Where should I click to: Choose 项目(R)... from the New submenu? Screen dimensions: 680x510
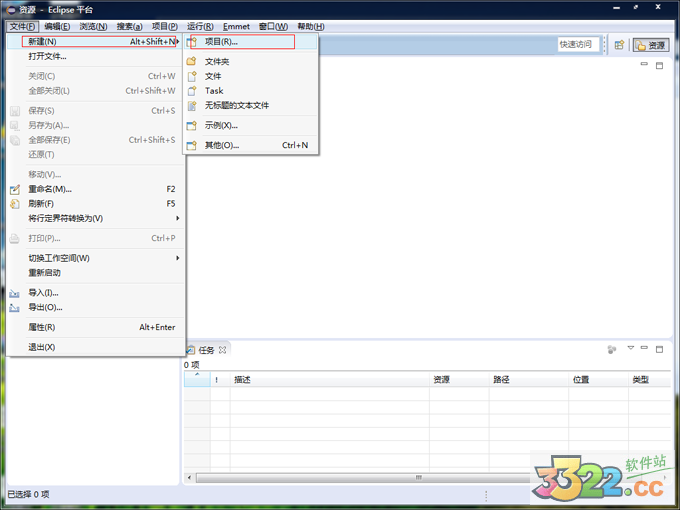[251, 42]
